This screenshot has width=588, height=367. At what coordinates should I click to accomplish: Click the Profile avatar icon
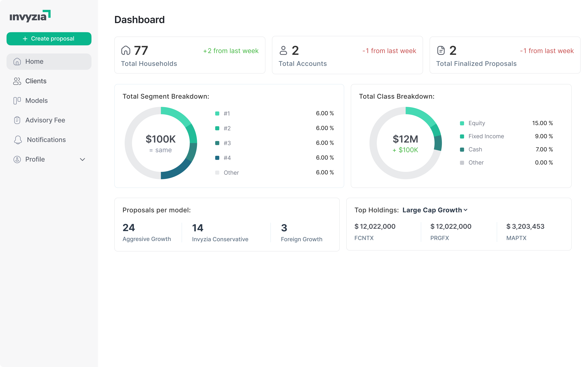coord(17,159)
